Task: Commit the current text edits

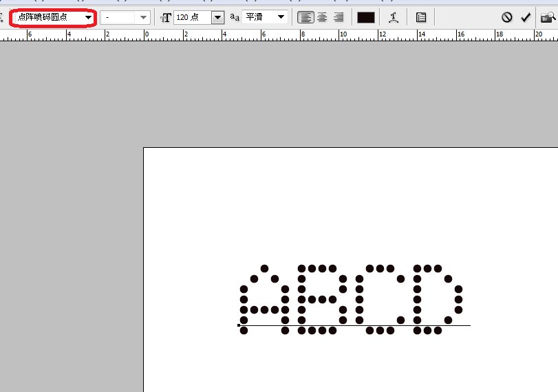Action: point(526,17)
